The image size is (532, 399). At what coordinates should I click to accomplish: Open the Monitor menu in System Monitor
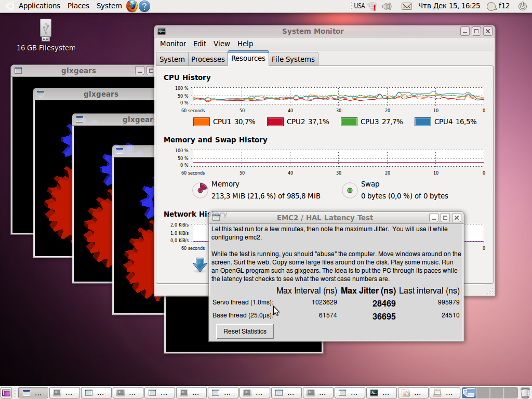point(172,44)
